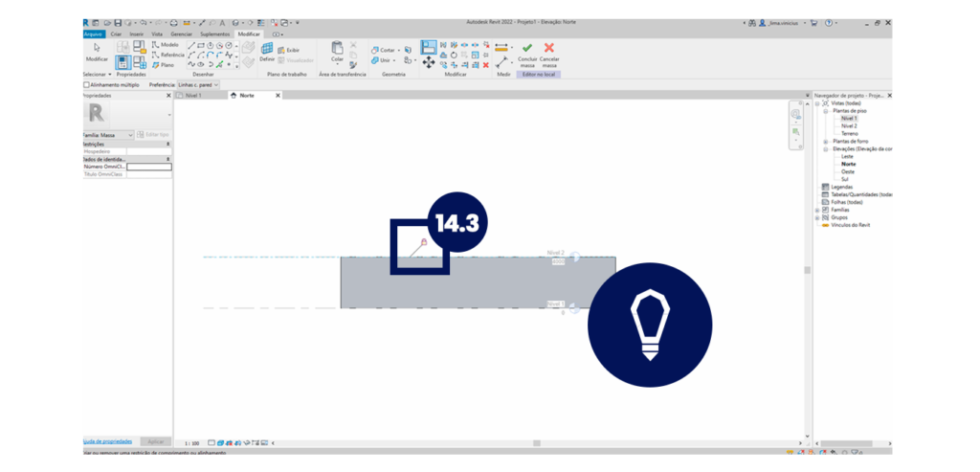Open the Preferência Linhas c. pared dropdown

pos(198,84)
